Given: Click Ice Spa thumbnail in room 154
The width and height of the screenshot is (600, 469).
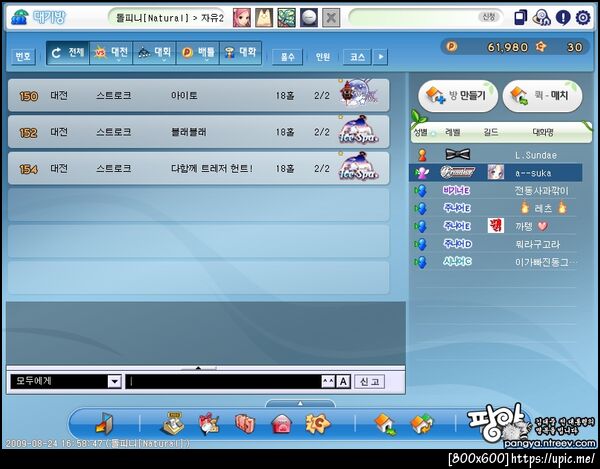Looking at the screenshot, I should (358, 166).
